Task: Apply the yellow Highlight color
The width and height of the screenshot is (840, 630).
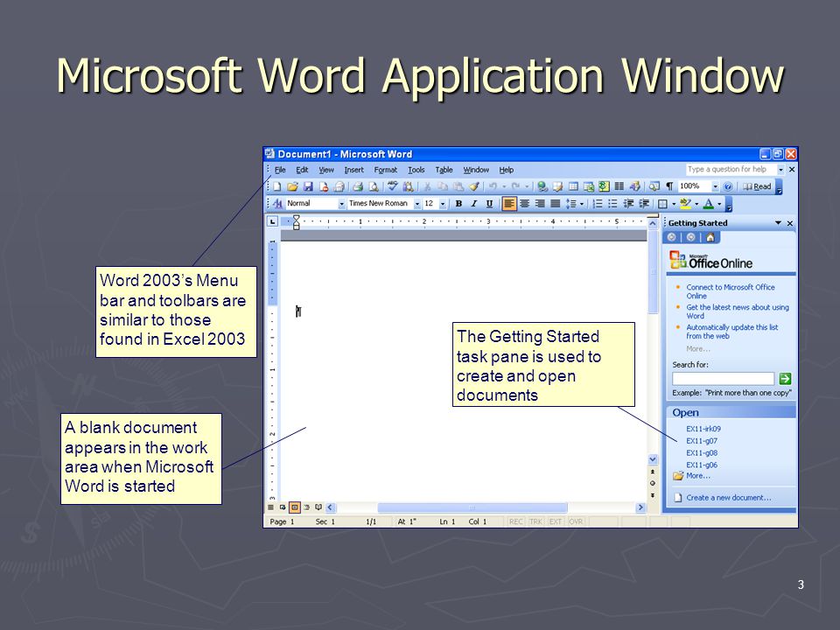Action: (685, 204)
